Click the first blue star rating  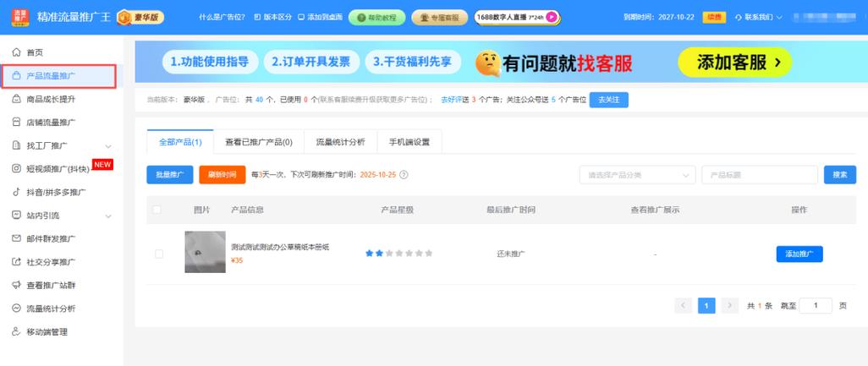coord(369,254)
